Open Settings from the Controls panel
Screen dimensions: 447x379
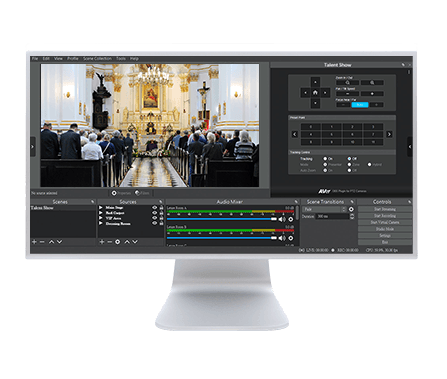(x=385, y=236)
